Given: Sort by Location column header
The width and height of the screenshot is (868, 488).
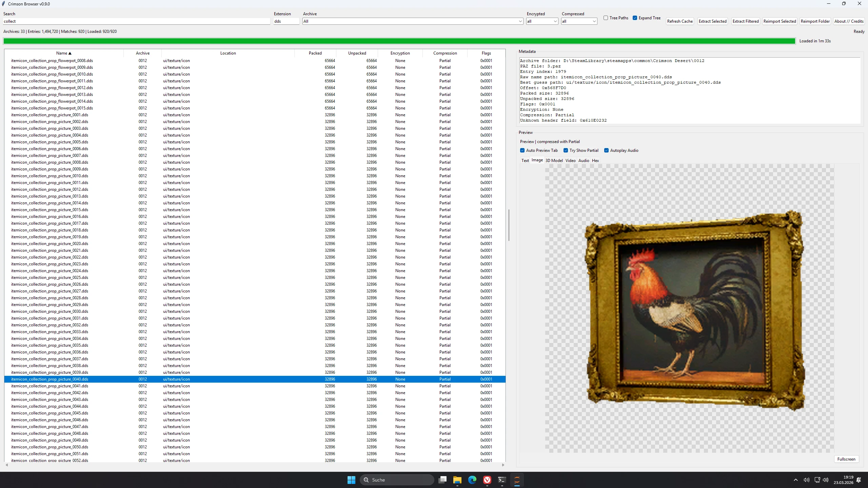Looking at the screenshot, I should [228, 53].
